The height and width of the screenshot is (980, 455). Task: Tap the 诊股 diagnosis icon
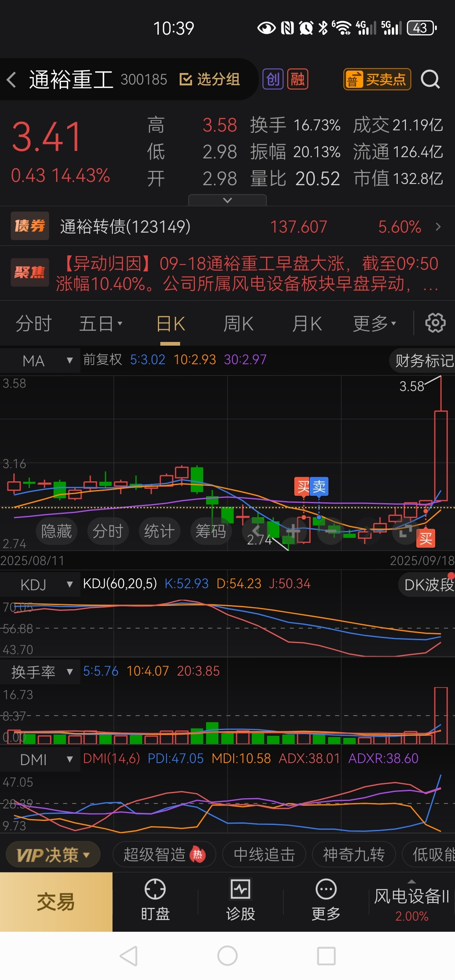click(x=241, y=889)
